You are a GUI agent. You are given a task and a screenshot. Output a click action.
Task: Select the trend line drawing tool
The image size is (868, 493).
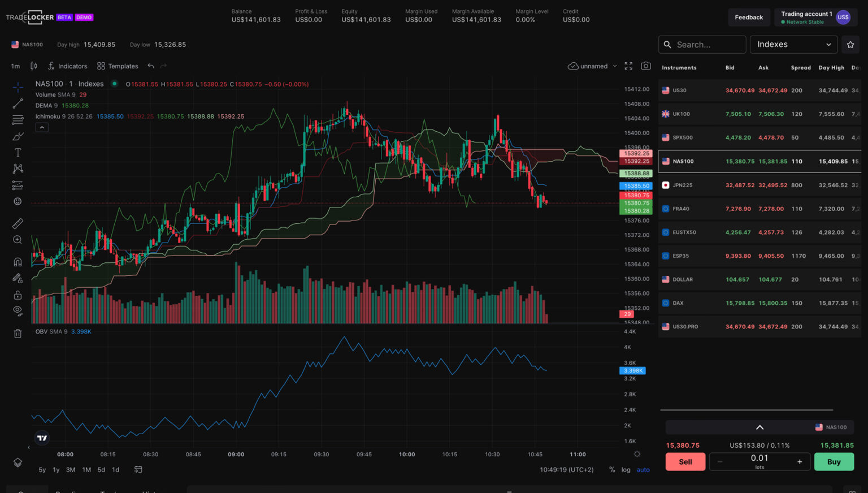pyautogui.click(x=18, y=103)
